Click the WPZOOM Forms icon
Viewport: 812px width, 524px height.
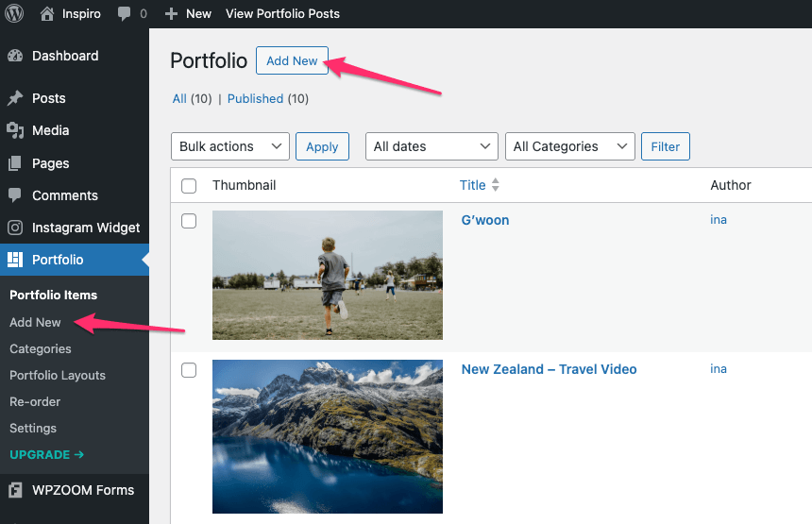pyautogui.click(x=15, y=490)
